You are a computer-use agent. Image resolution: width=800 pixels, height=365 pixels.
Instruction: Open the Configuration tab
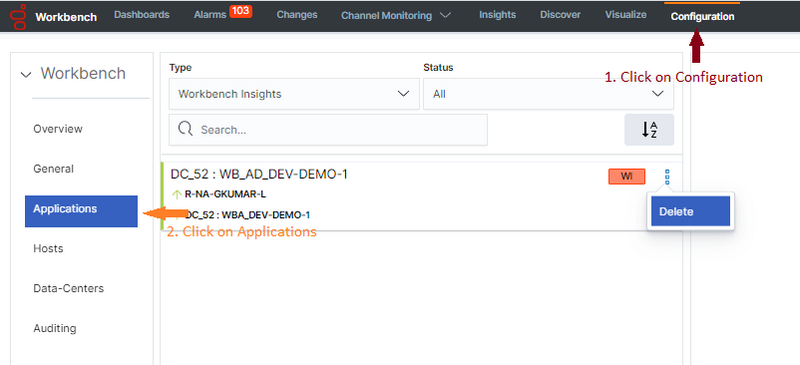tap(703, 17)
